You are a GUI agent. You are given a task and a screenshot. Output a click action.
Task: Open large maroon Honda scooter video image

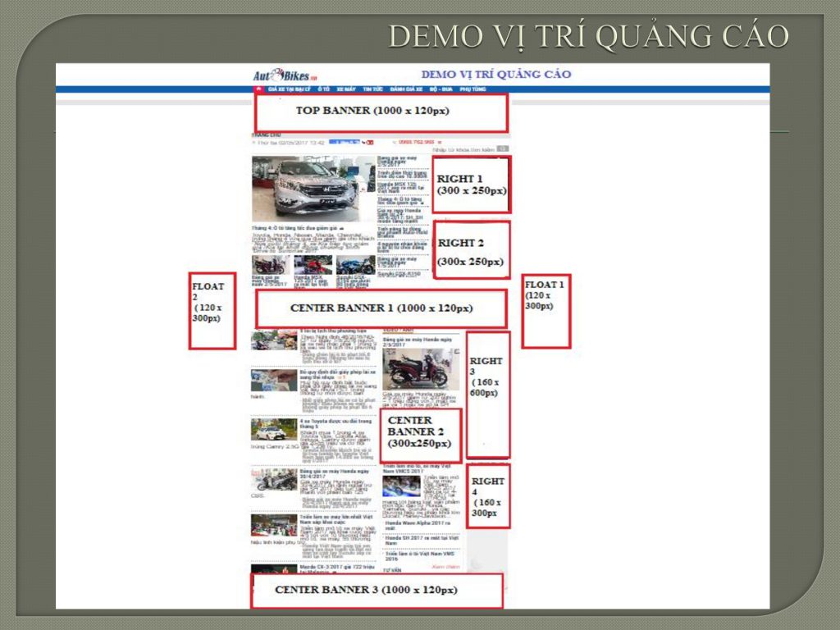tap(421, 369)
